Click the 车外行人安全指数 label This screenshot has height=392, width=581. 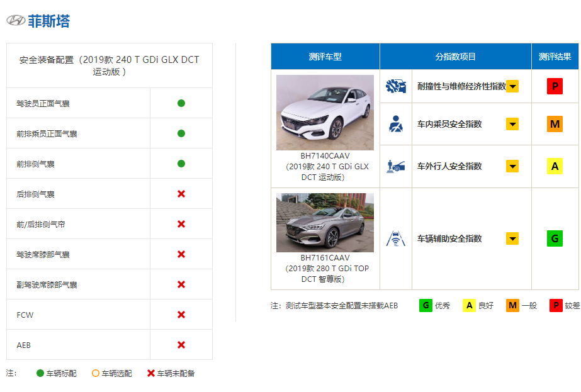click(449, 166)
